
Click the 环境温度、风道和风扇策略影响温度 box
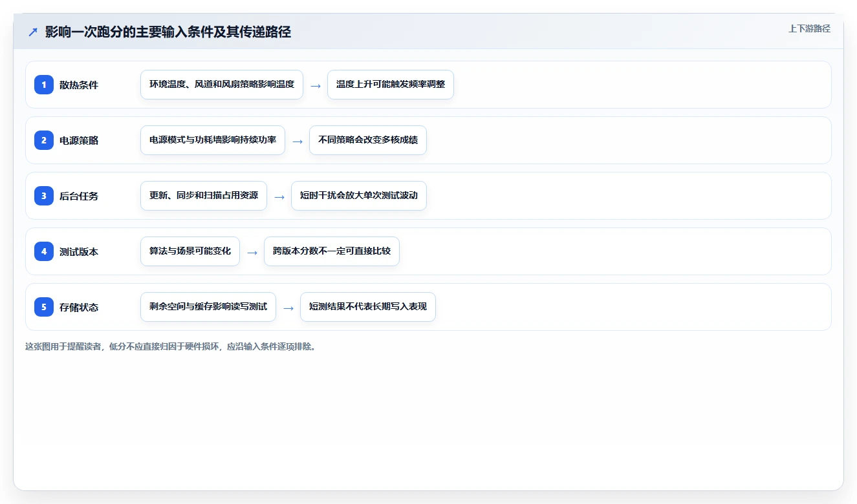point(222,85)
